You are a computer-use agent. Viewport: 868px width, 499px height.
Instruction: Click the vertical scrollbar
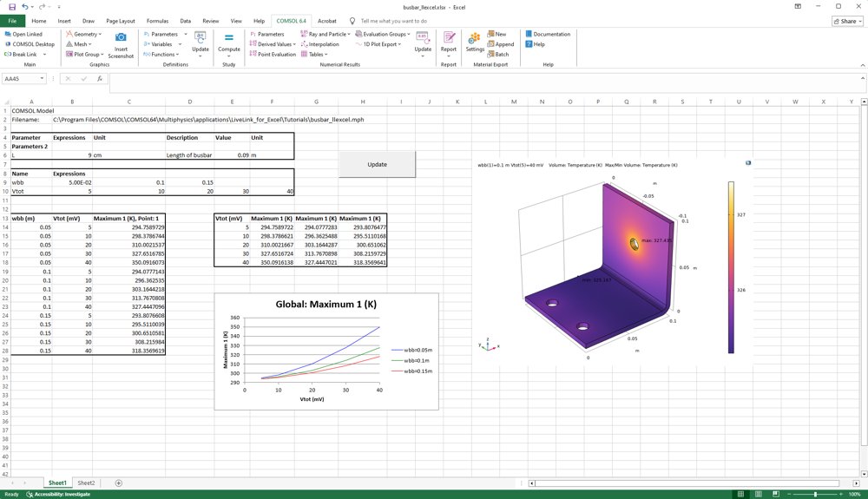pos(865,287)
